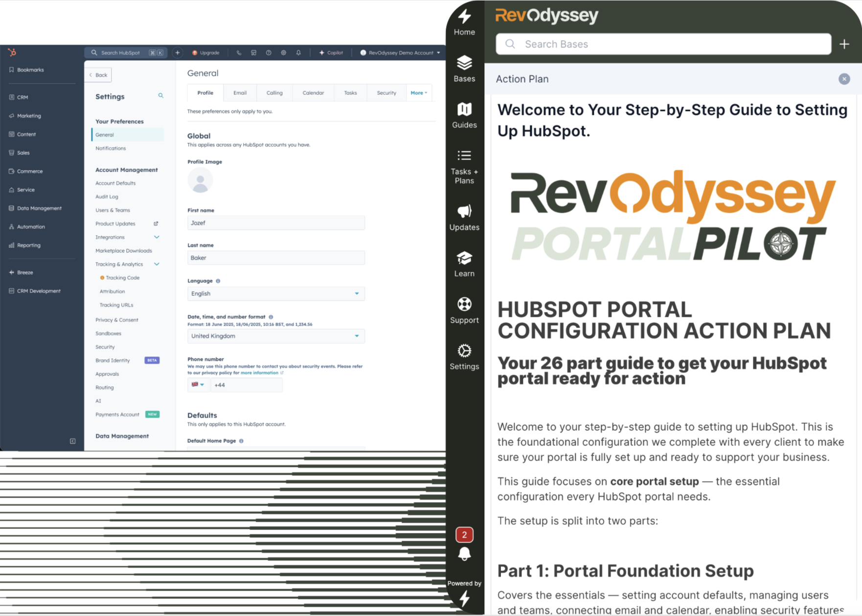Open Copilot in HubSpot toolbar
862x616 pixels.
pyautogui.click(x=331, y=53)
